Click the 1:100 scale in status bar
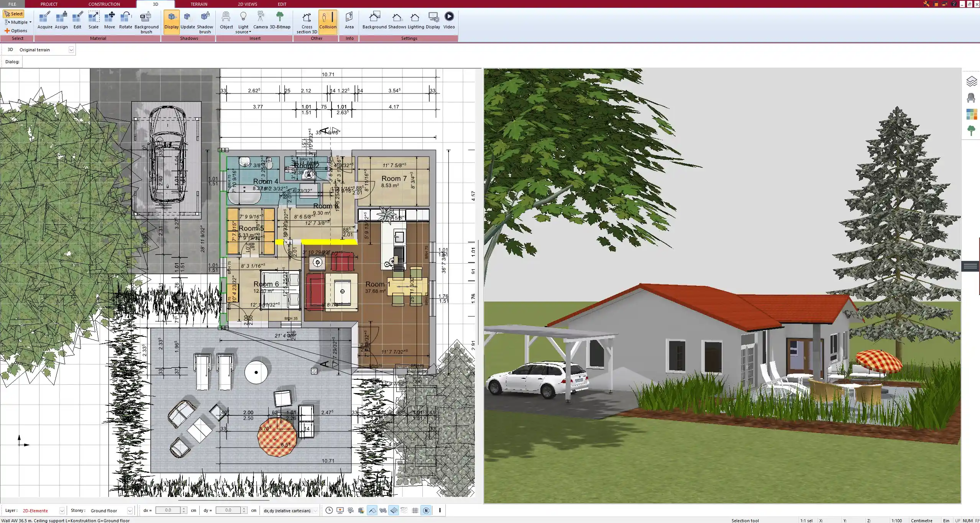 coord(896,520)
